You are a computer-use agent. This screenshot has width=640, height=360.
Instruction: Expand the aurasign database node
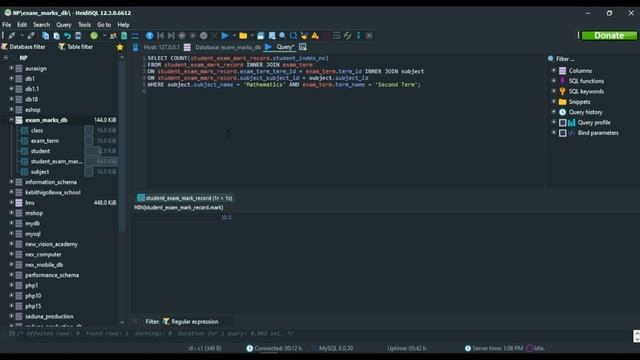[11, 68]
